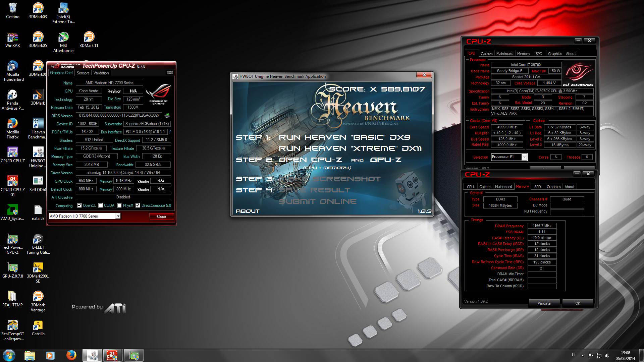Click the Bus Interface question mark in GPU-Z

(x=170, y=132)
